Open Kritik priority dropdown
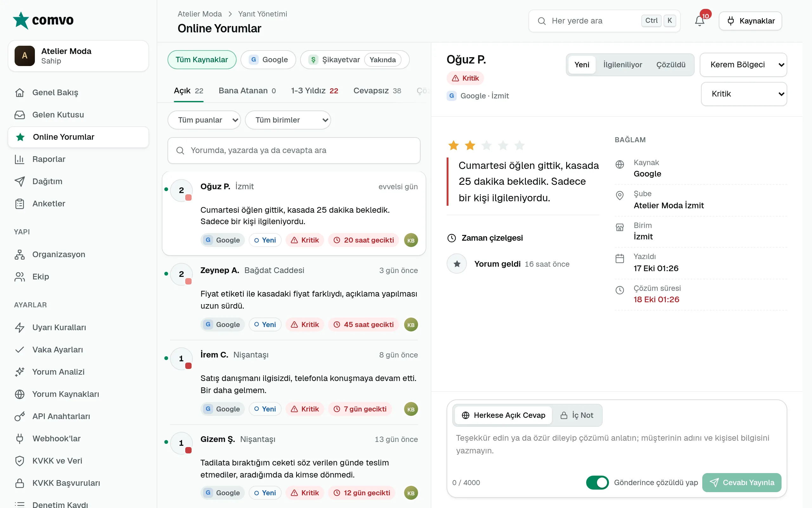This screenshot has width=812, height=508. (744, 94)
